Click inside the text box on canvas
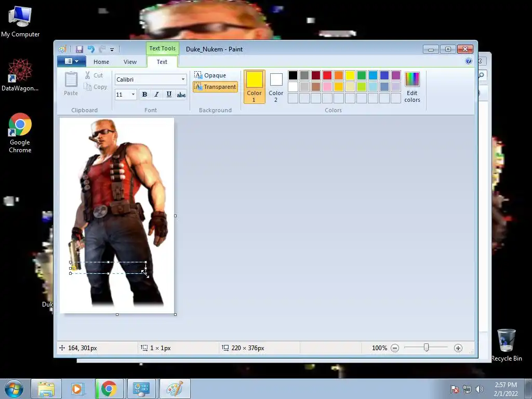 (x=108, y=268)
